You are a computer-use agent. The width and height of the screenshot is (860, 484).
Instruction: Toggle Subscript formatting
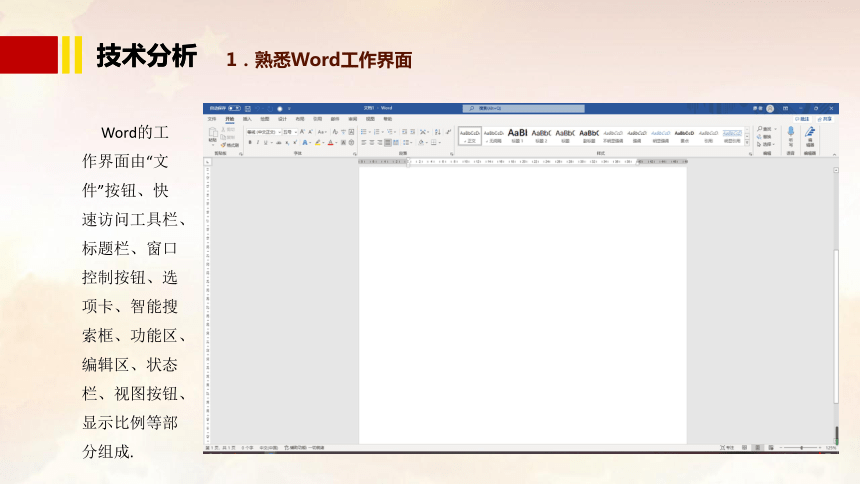(287, 143)
